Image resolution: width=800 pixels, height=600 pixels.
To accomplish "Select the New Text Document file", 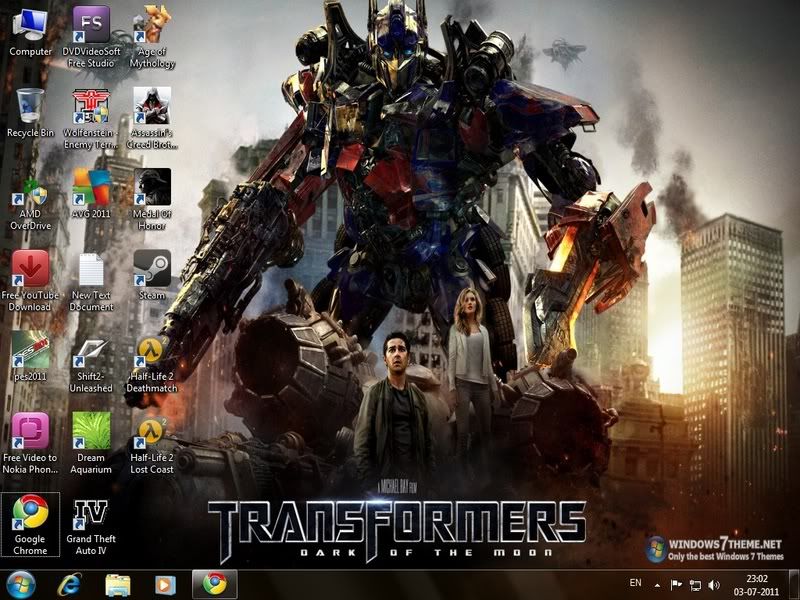I will 91,281.
